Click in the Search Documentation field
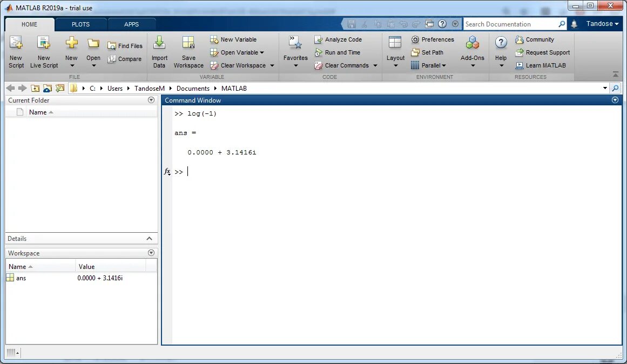627x364 pixels. click(x=511, y=24)
